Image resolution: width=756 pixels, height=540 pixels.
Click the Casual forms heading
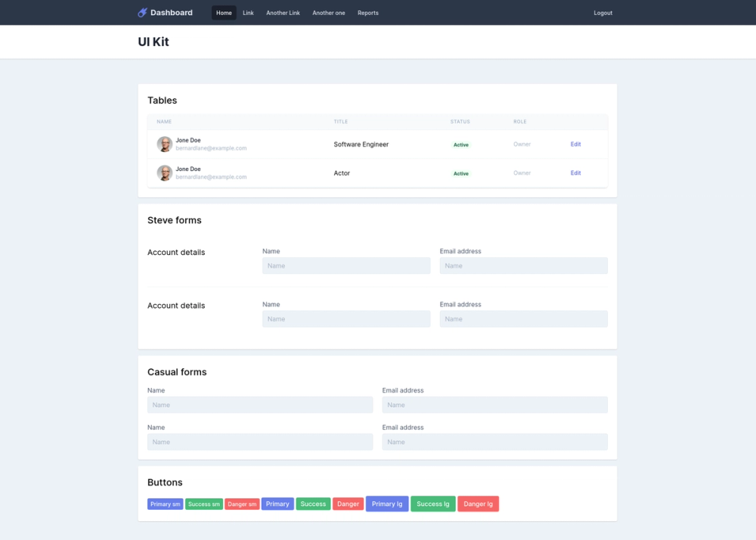(x=177, y=372)
